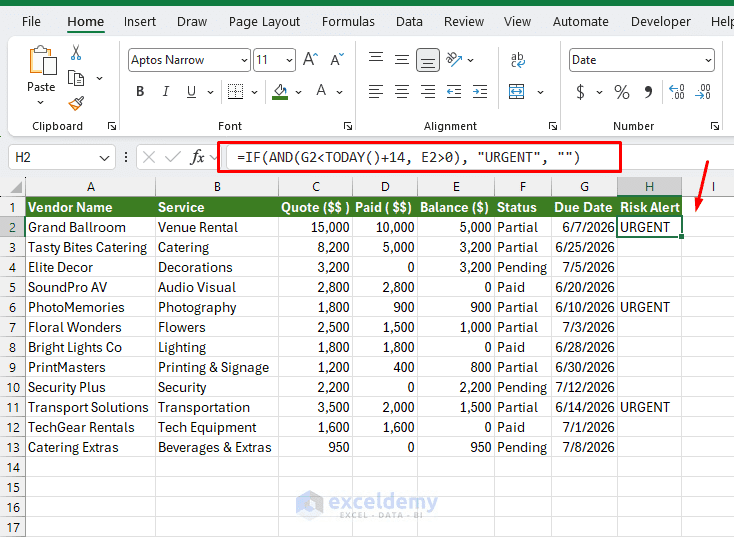
Task: Click the Borders icon
Action: [235, 92]
